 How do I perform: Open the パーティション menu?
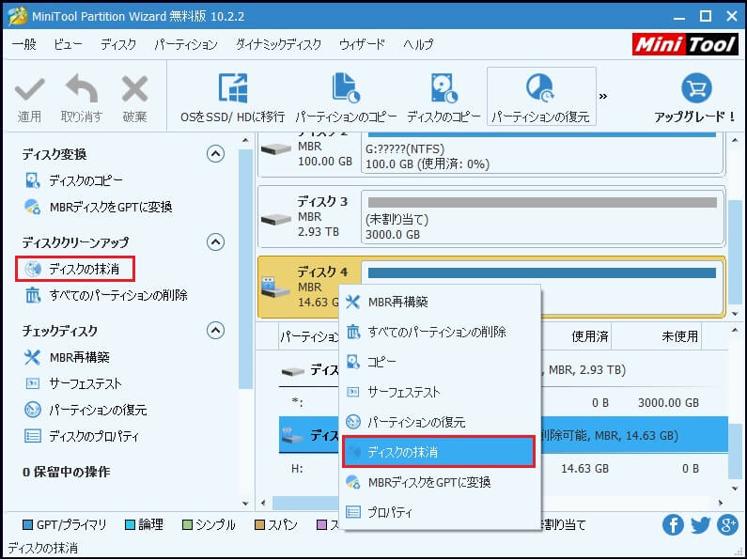186,44
